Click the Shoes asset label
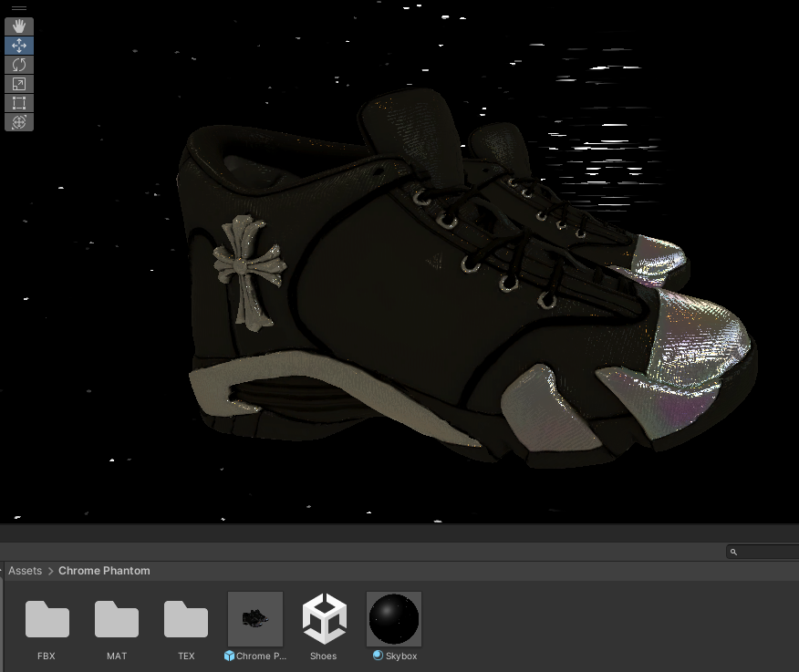This screenshot has width=799, height=672. pos(324,656)
